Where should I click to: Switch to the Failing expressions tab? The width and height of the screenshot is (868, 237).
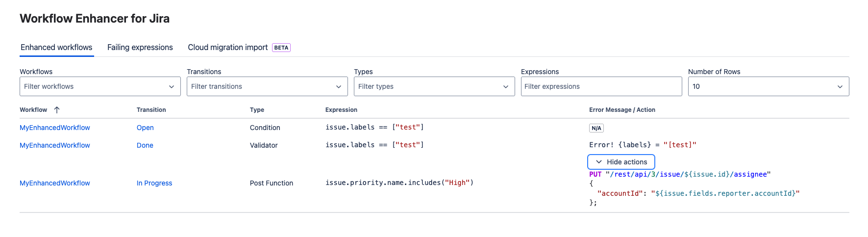(x=140, y=48)
